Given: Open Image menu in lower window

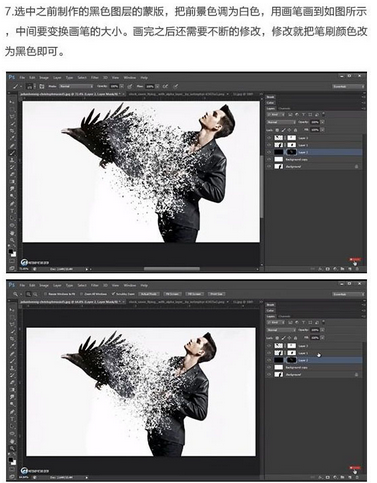Looking at the screenshot, I should pyautogui.click(x=44, y=285).
